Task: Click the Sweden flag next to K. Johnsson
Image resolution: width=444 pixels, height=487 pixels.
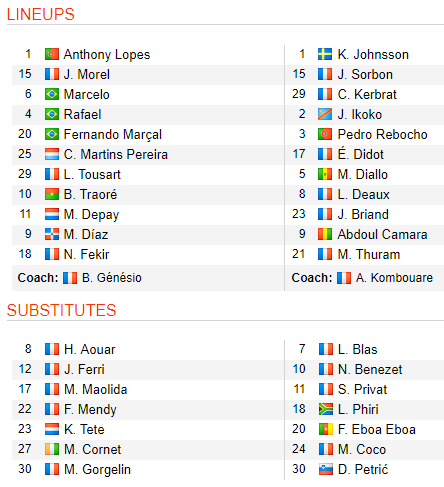Action: point(325,54)
